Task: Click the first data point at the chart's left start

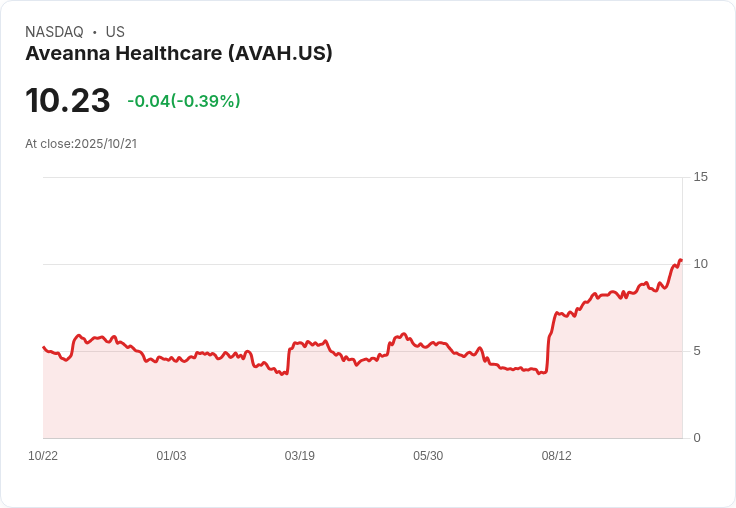Action: pyautogui.click(x=43, y=347)
